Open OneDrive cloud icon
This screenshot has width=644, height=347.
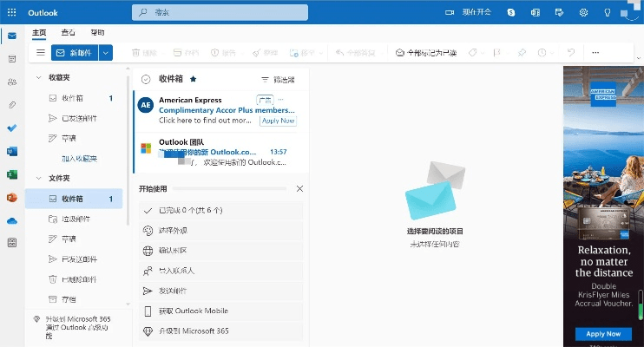click(x=12, y=221)
